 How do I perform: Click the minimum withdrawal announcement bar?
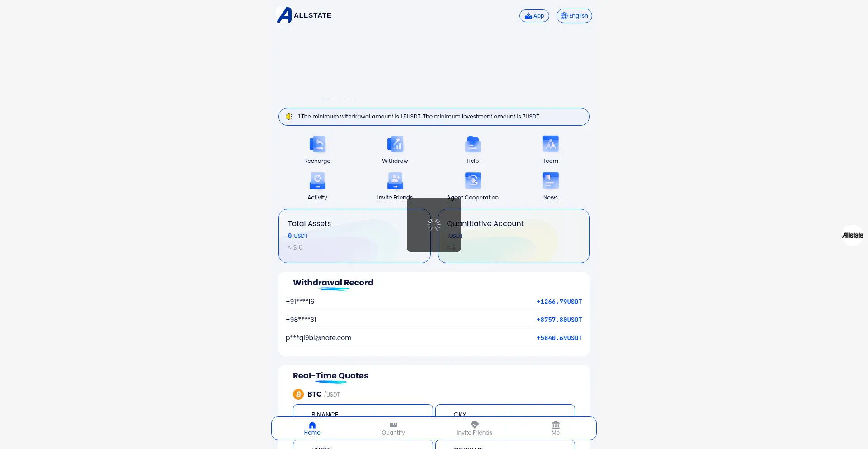434,117
